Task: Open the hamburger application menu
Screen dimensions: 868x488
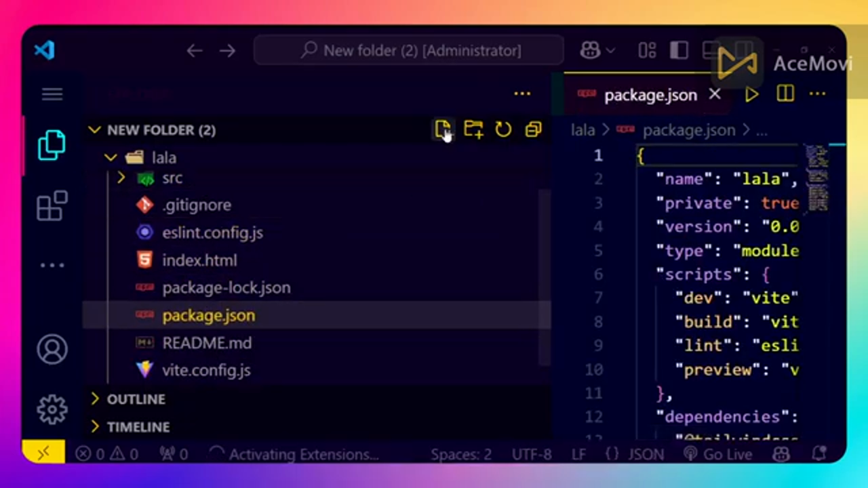Action: coord(52,94)
